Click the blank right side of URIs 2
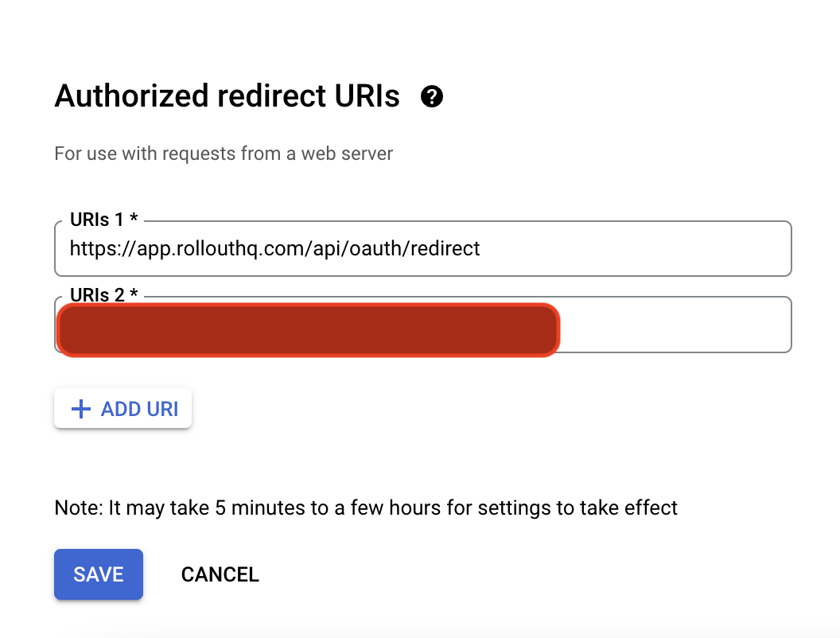The image size is (840, 638). click(x=674, y=325)
